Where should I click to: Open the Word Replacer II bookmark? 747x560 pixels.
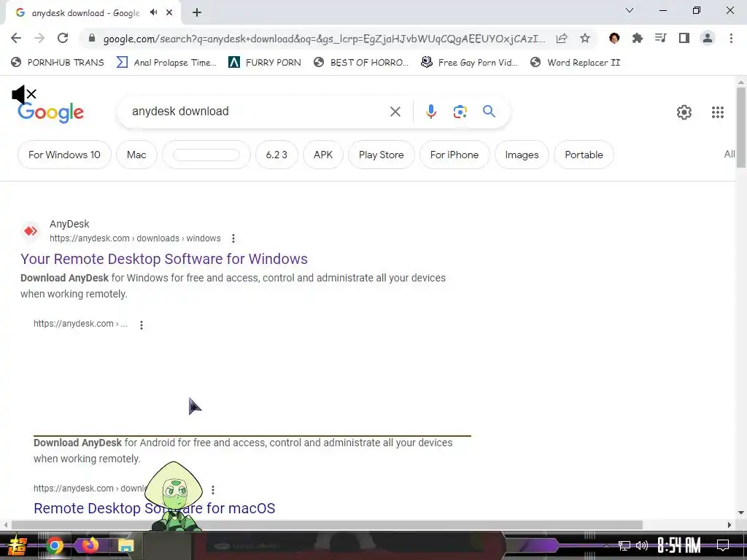tap(575, 63)
